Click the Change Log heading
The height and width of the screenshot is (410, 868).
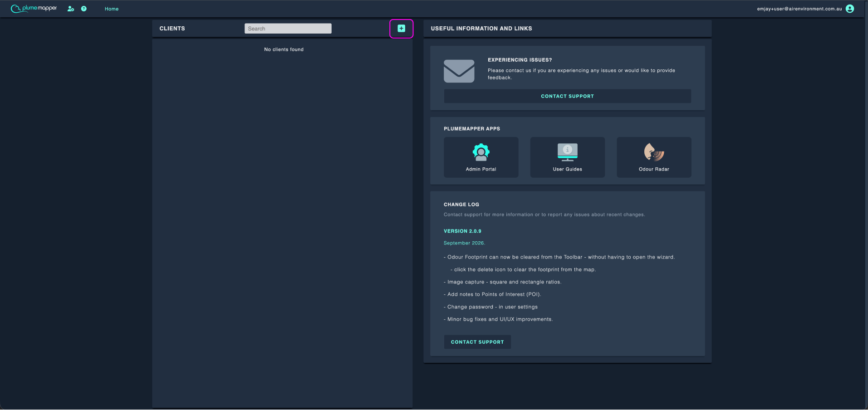coord(461,205)
